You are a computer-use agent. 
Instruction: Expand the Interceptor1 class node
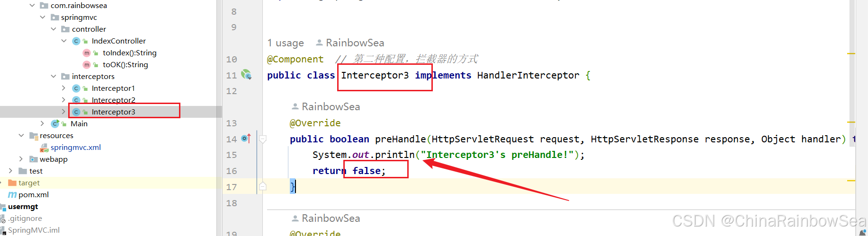tap(63, 88)
